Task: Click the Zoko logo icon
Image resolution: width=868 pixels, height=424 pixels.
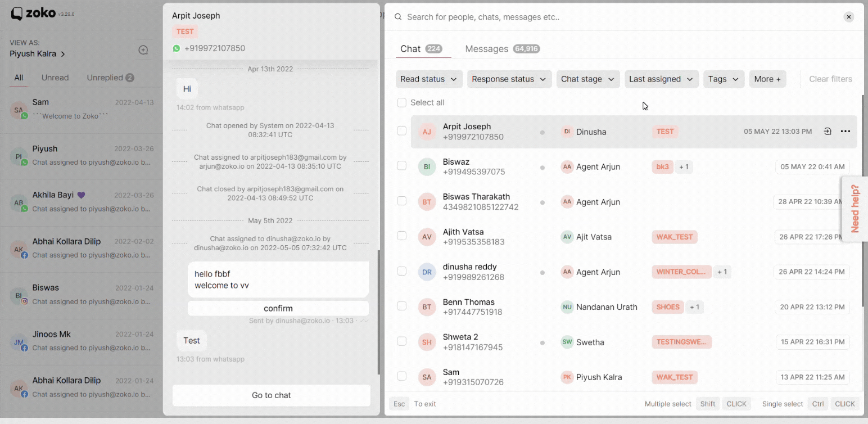Action: coord(17,13)
